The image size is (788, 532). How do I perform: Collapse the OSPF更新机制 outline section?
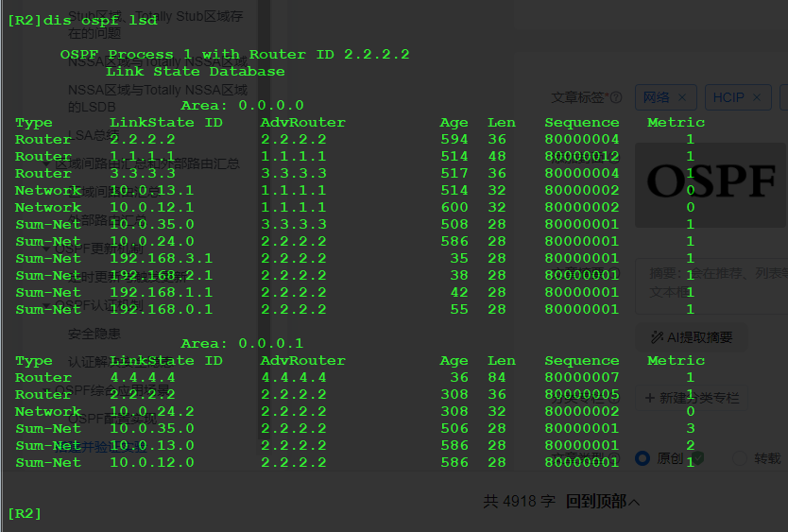pos(46,249)
